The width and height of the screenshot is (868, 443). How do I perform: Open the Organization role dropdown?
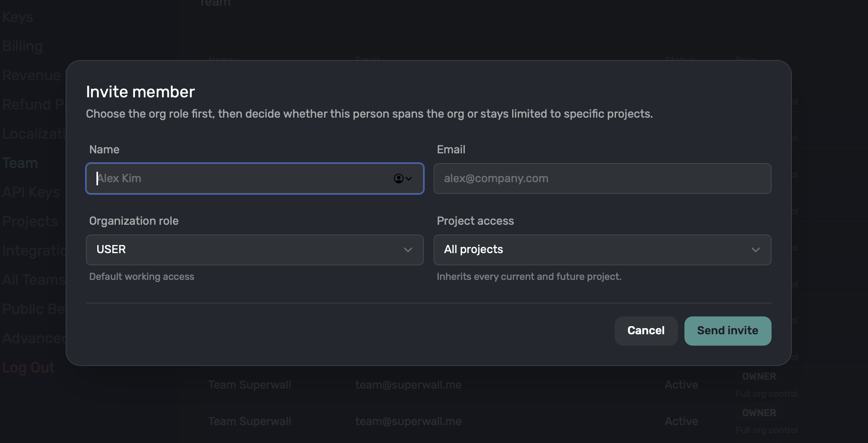tap(254, 250)
